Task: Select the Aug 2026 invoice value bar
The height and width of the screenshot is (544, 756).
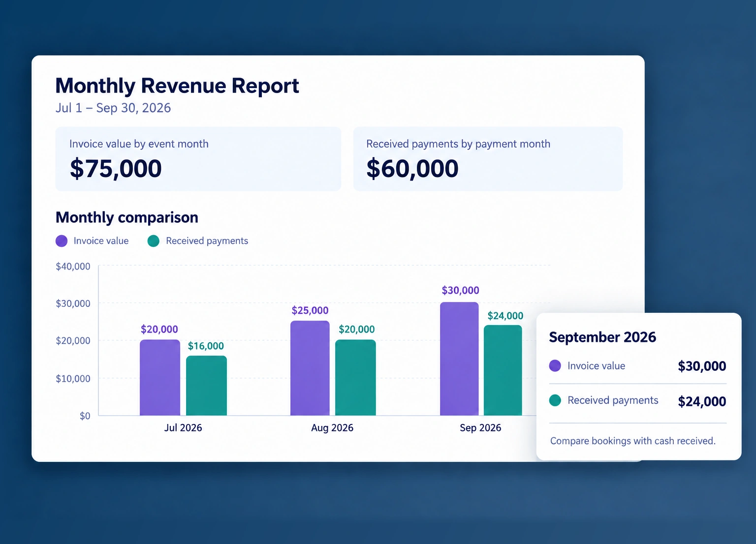Action: coord(310,368)
